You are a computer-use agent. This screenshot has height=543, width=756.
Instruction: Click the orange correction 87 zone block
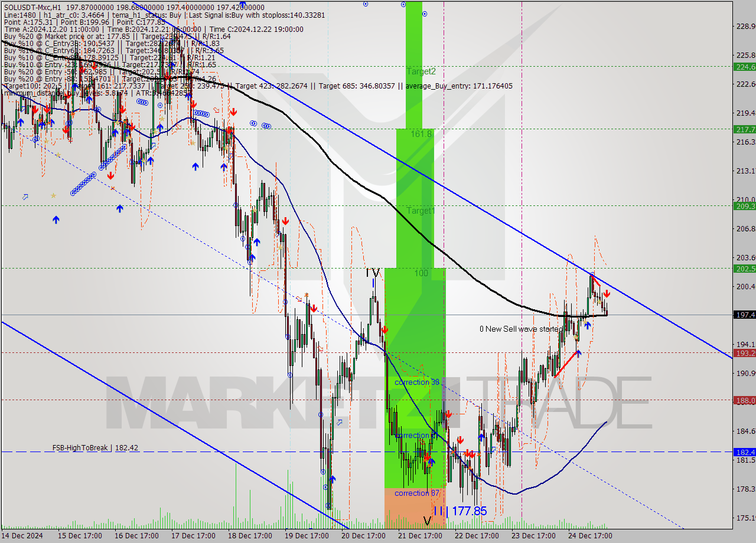point(415,508)
